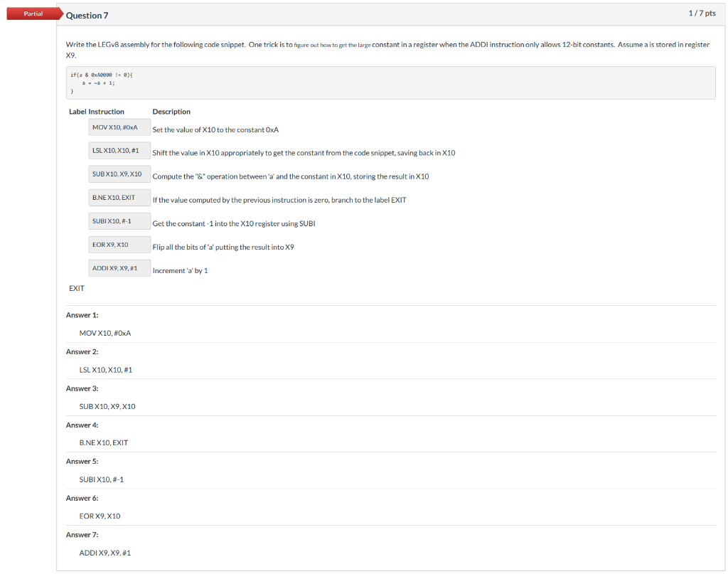728x574 pixels.
Task: Click the question prompt text about LEGv8 assembly
Action: (387, 50)
